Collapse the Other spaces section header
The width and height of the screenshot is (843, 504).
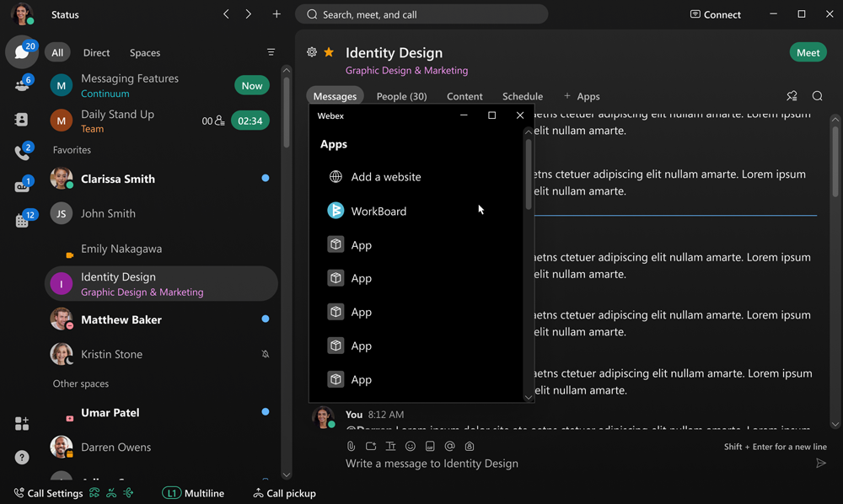tap(81, 383)
